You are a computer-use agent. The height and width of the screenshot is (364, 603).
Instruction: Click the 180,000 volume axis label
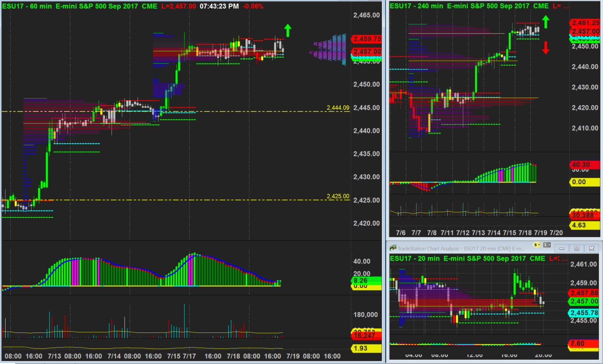367,314
